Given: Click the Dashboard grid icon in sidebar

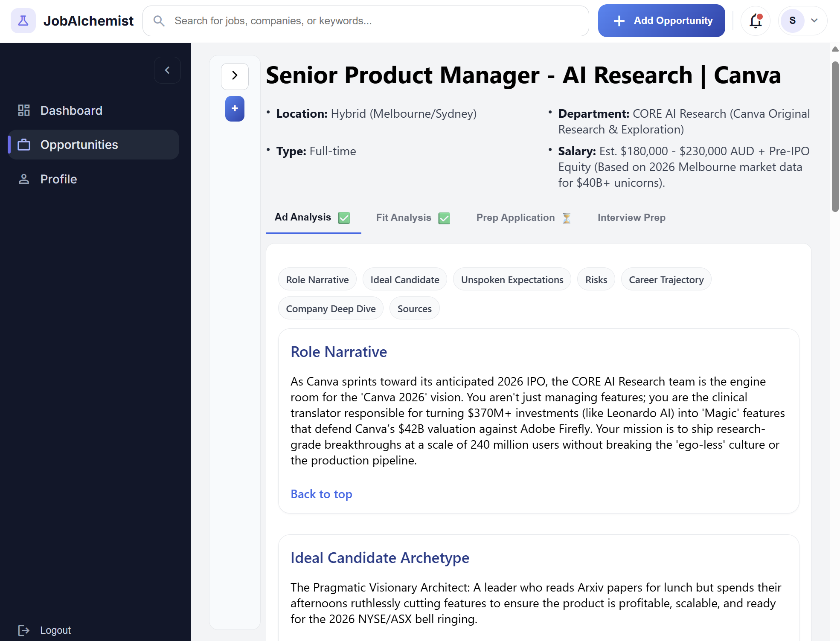Looking at the screenshot, I should pyautogui.click(x=24, y=110).
